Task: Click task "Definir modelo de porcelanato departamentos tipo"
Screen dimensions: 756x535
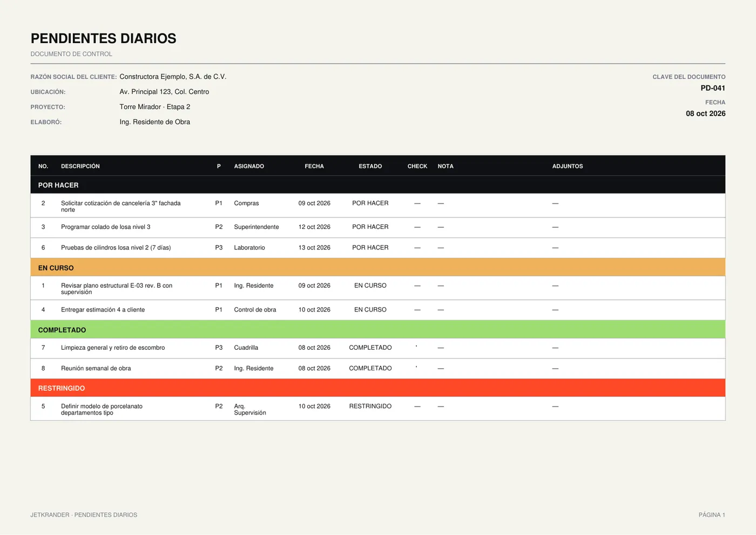Action: click(x=102, y=409)
